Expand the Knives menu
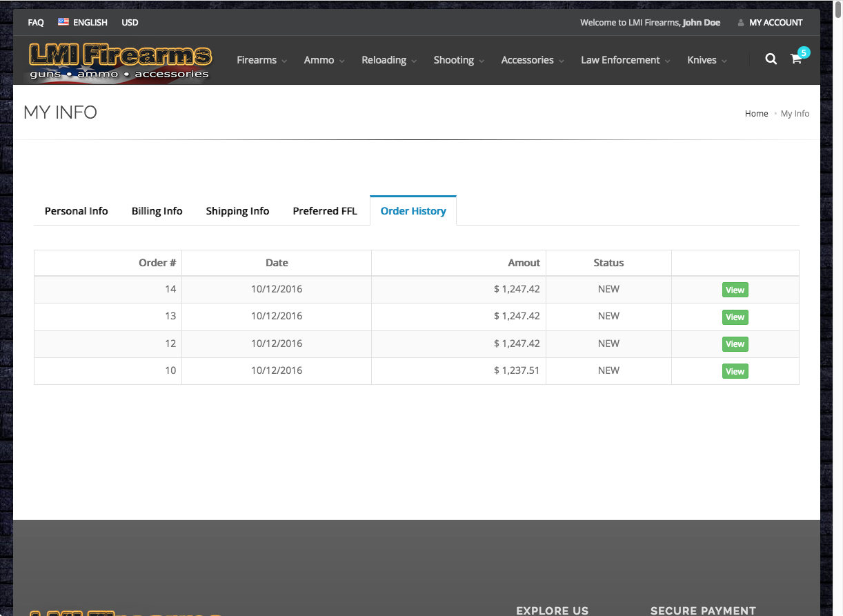This screenshot has height=616, width=843. [707, 60]
